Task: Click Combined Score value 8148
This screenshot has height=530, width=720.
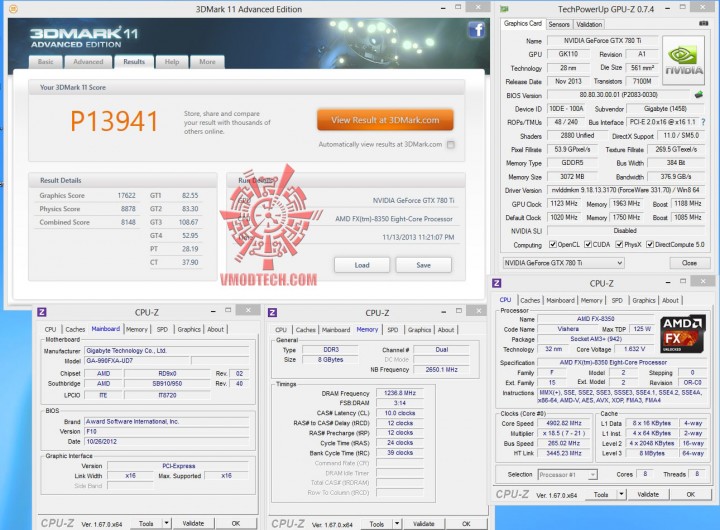Action: (128, 222)
